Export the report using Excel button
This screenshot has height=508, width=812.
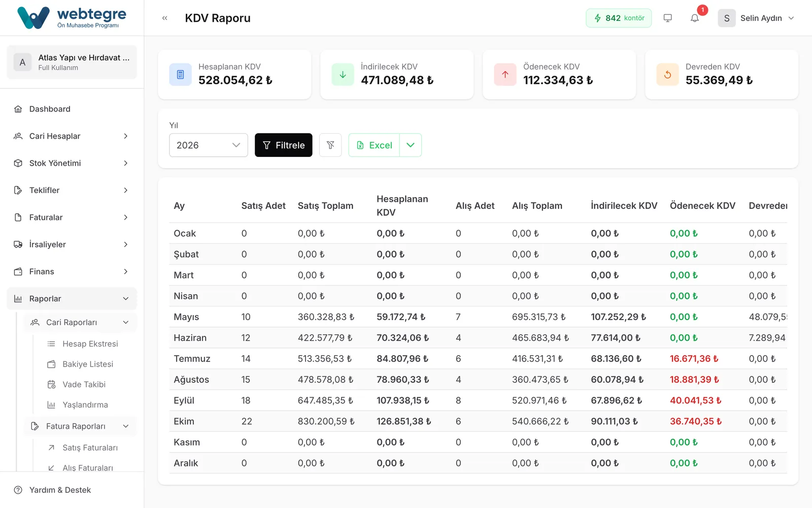click(x=374, y=145)
